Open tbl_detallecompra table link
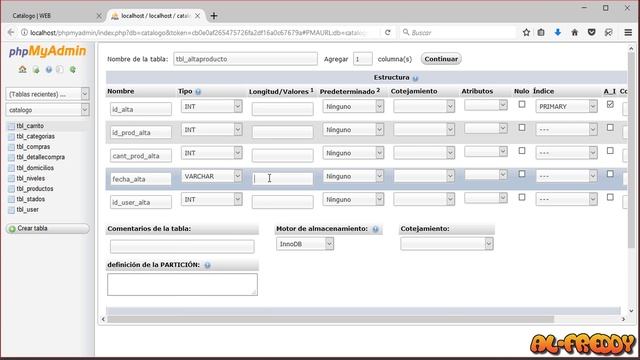The image size is (640, 360). (x=40, y=157)
